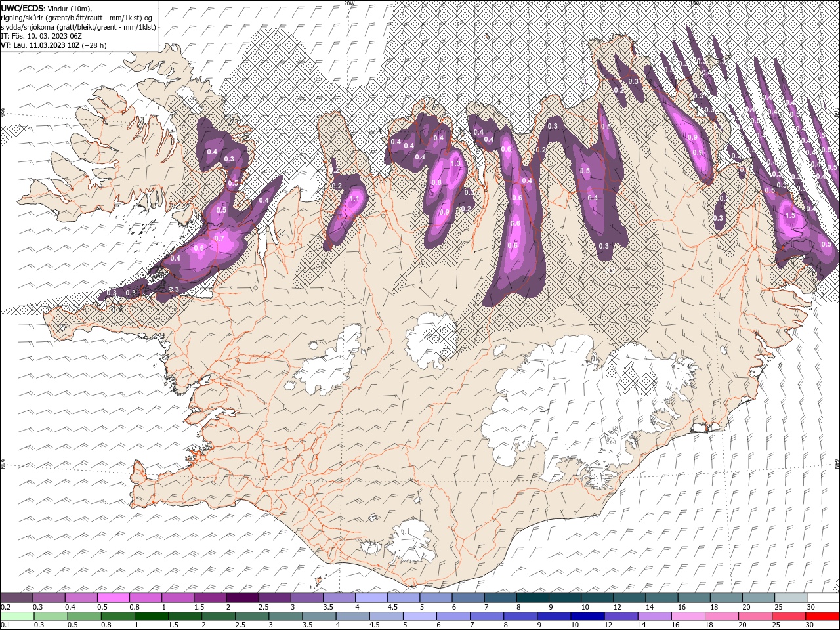
Task: Click the 0.8 value label on the map
Action: (436, 182)
